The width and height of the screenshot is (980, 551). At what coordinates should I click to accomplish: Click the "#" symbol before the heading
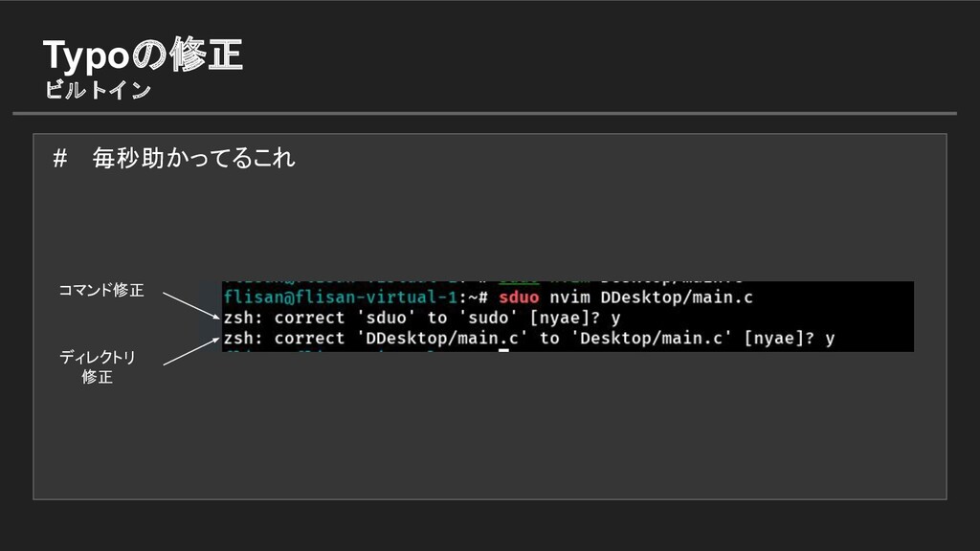click(60, 159)
